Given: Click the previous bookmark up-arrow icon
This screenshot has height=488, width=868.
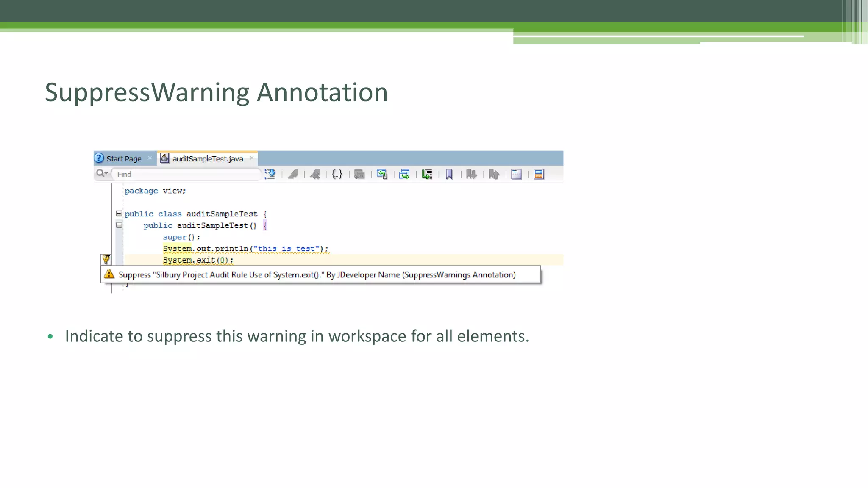Looking at the screenshot, I should (x=494, y=174).
